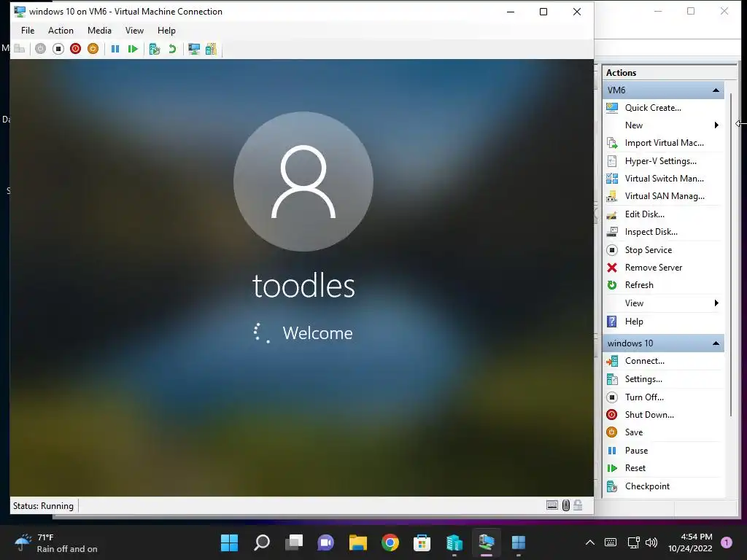Click Turn Off in Actions pane
747x560 pixels.
(644, 397)
